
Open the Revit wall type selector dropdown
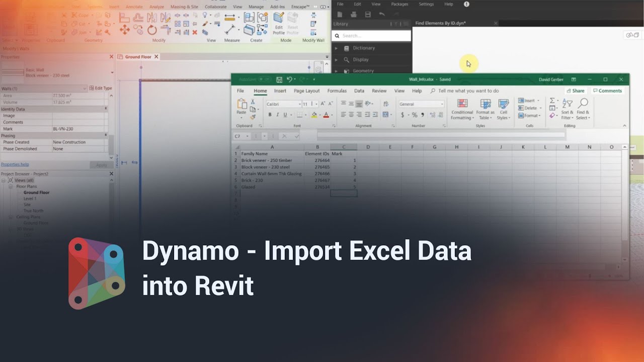[112, 72]
